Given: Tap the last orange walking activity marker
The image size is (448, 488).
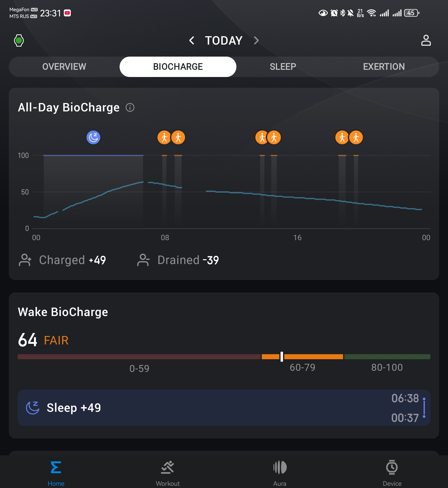Looking at the screenshot, I should (356, 137).
